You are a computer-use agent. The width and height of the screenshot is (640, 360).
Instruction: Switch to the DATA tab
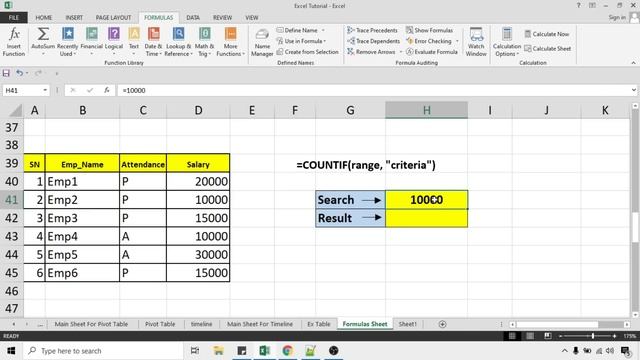pos(193,18)
